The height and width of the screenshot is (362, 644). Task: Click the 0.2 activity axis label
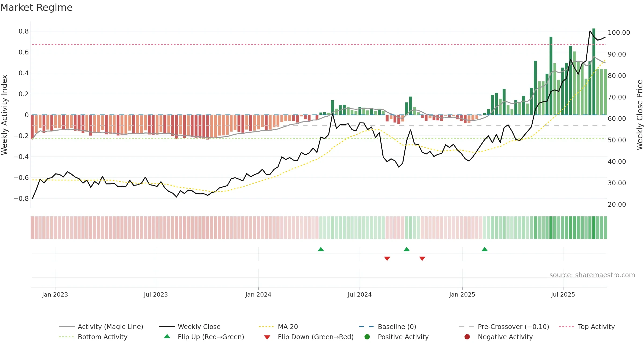24,94
